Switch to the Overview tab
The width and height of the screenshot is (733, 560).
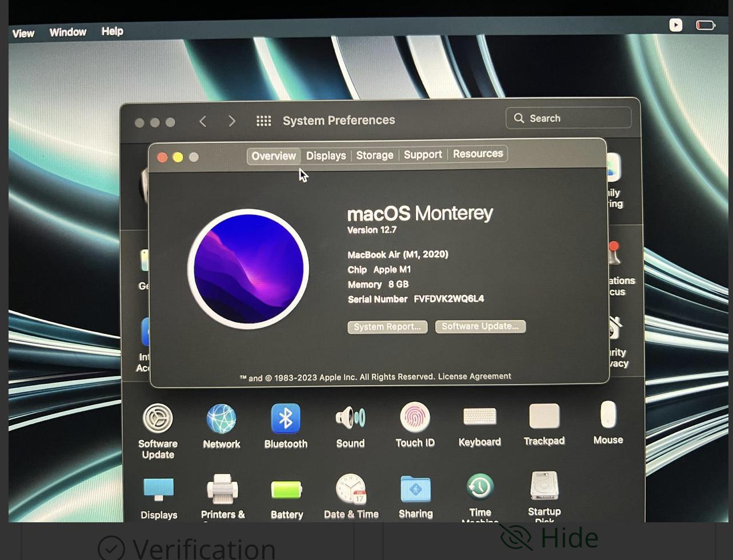[x=274, y=156]
